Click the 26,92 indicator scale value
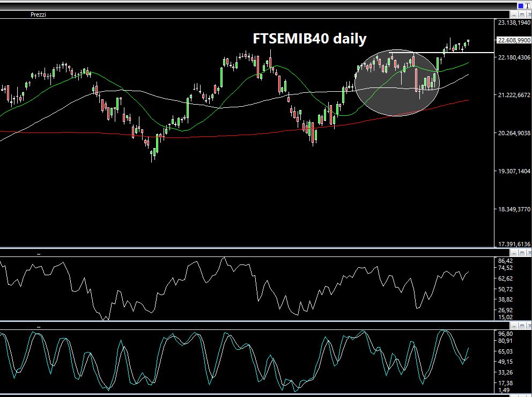The width and height of the screenshot is (532, 397). tap(506, 310)
